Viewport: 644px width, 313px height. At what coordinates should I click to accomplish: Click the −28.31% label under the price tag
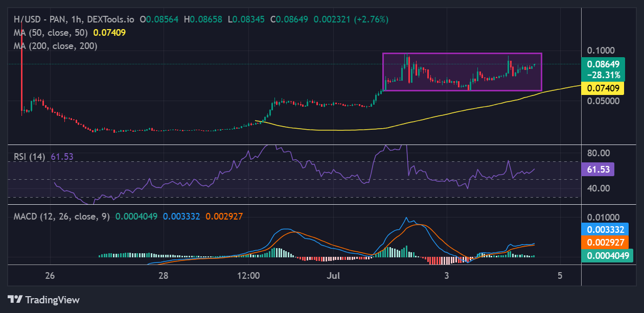coord(604,75)
